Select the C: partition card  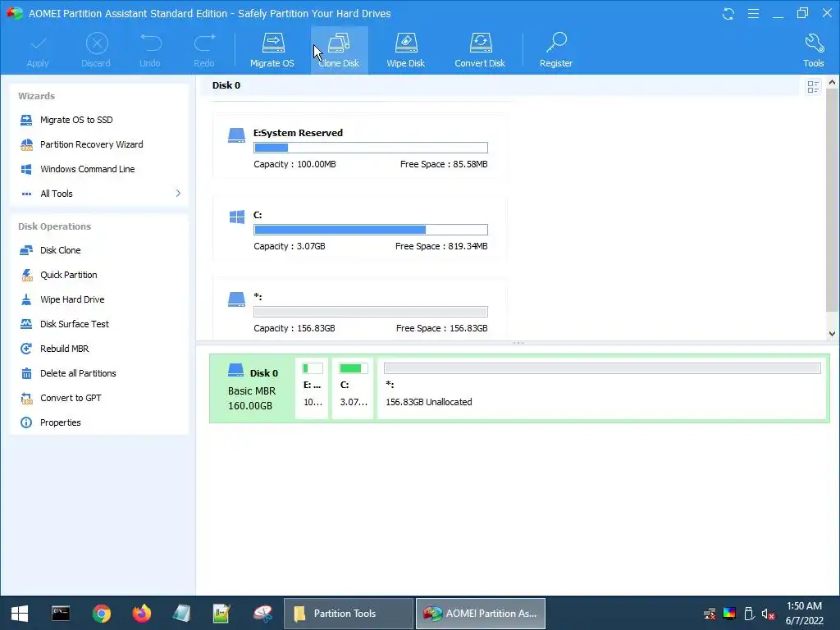pos(359,229)
